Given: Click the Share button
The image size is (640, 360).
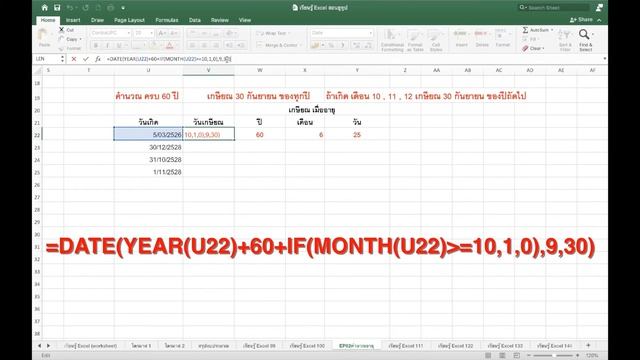Looking at the screenshot, I should pyautogui.click(x=581, y=20).
